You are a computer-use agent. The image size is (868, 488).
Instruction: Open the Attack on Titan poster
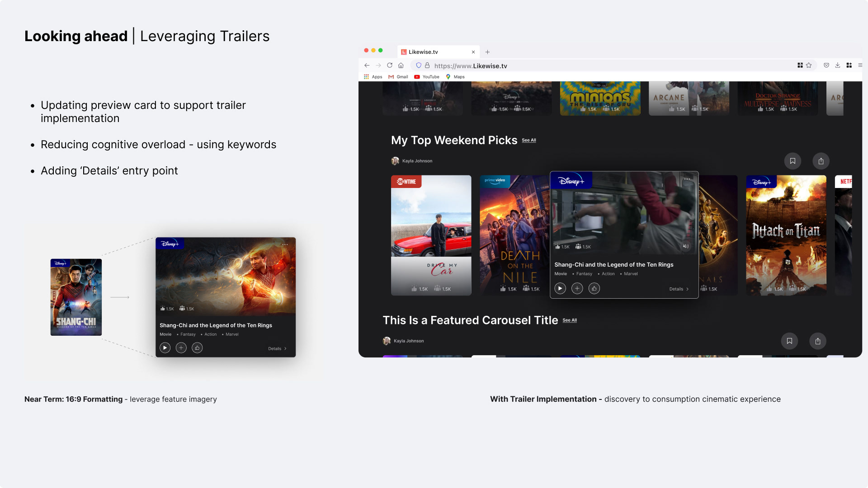coord(786,235)
